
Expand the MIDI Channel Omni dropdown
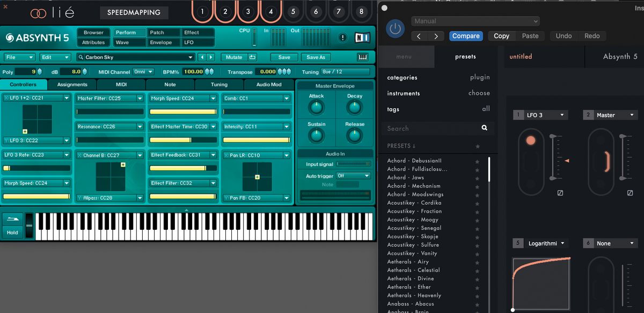[143, 71]
